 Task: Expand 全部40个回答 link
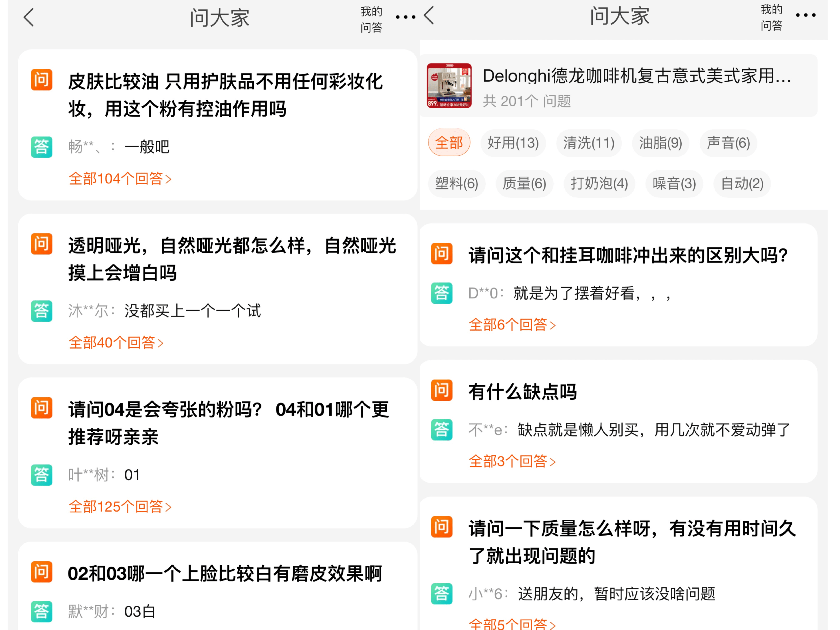[116, 343]
